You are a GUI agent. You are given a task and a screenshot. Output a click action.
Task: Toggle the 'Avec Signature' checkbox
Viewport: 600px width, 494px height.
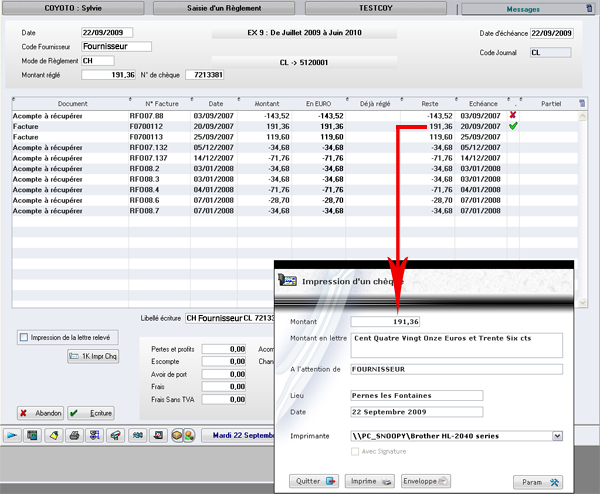(355, 452)
